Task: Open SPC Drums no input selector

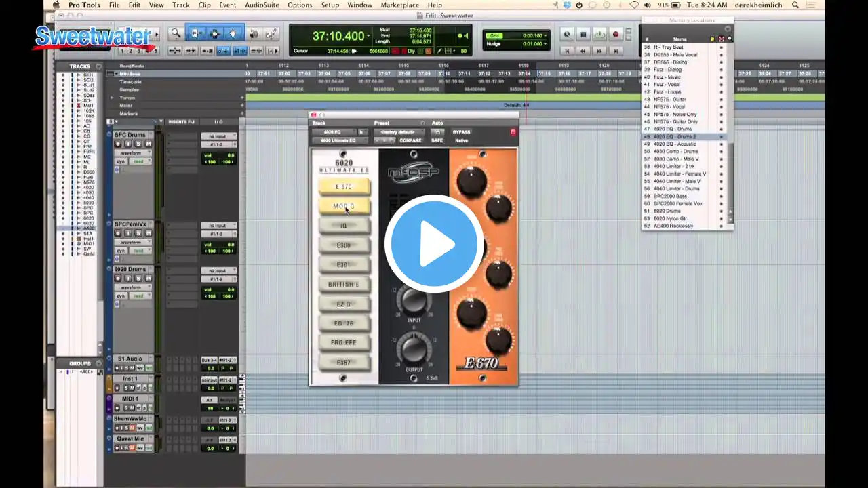Action: coord(218,136)
